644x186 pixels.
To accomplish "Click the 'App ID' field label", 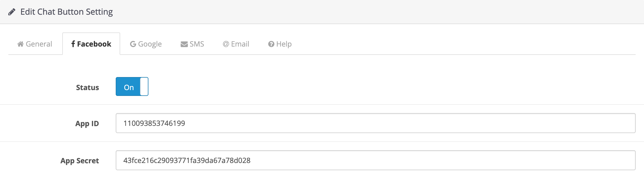I will pyautogui.click(x=87, y=124).
